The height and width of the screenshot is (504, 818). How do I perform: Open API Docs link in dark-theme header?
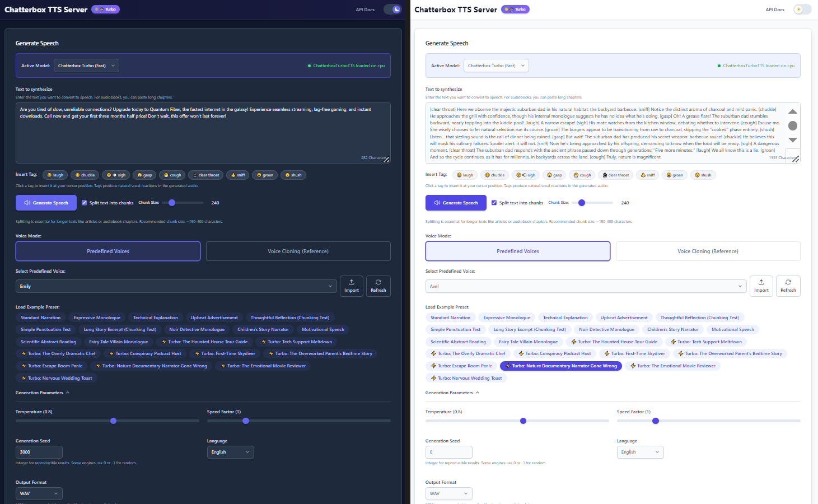[365, 10]
